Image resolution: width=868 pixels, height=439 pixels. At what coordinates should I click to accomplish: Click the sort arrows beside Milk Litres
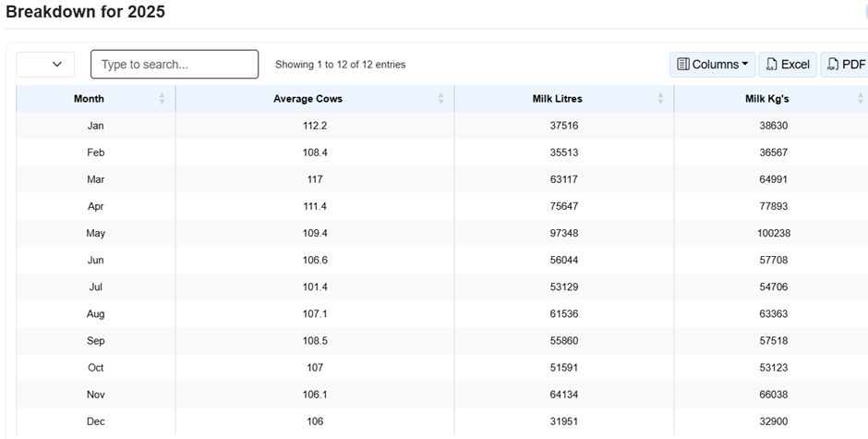660,99
